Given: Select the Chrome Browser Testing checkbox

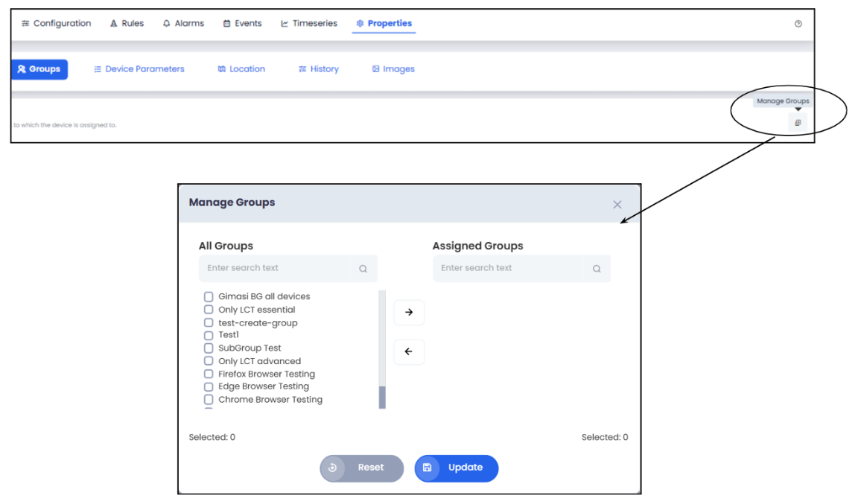Looking at the screenshot, I should pos(209,400).
